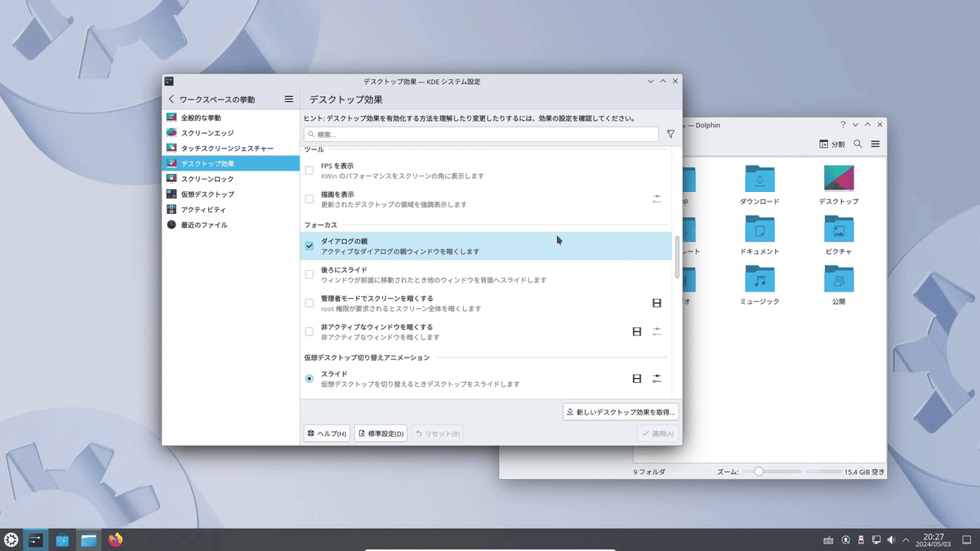Click the 標準設定(D) button
The image size is (980, 551).
click(x=381, y=433)
